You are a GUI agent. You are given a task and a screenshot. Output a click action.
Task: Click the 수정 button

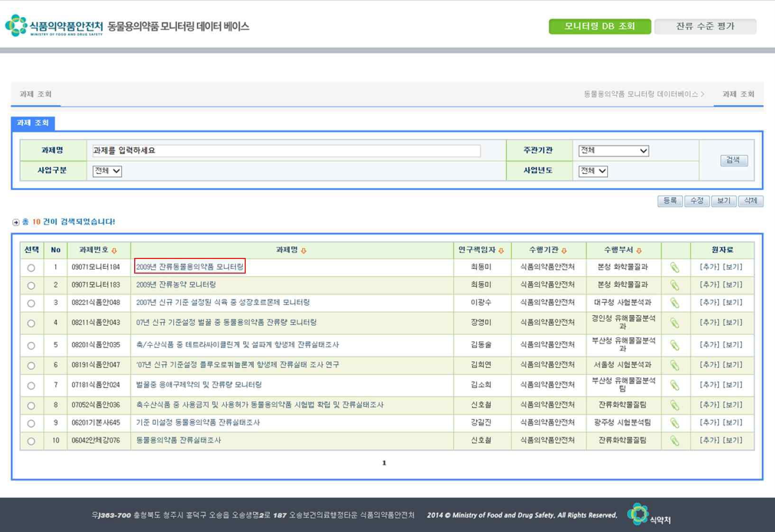click(x=697, y=201)
